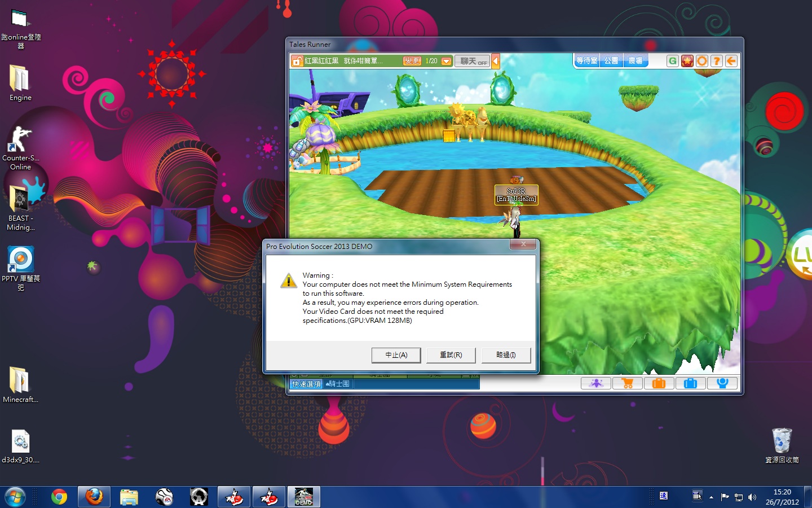
Task: Open the Minecraft folder on desktop
Action: [x=20, y=385]
